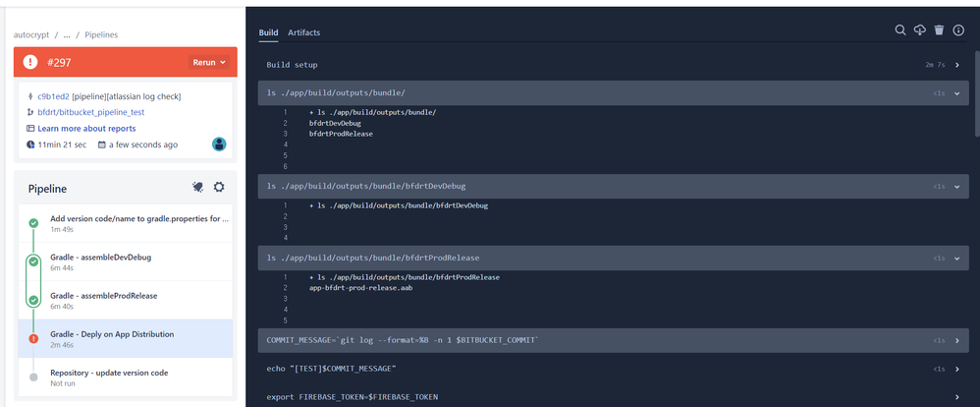Click the commit icon beside c9b1ed2

tap(30, 96)
